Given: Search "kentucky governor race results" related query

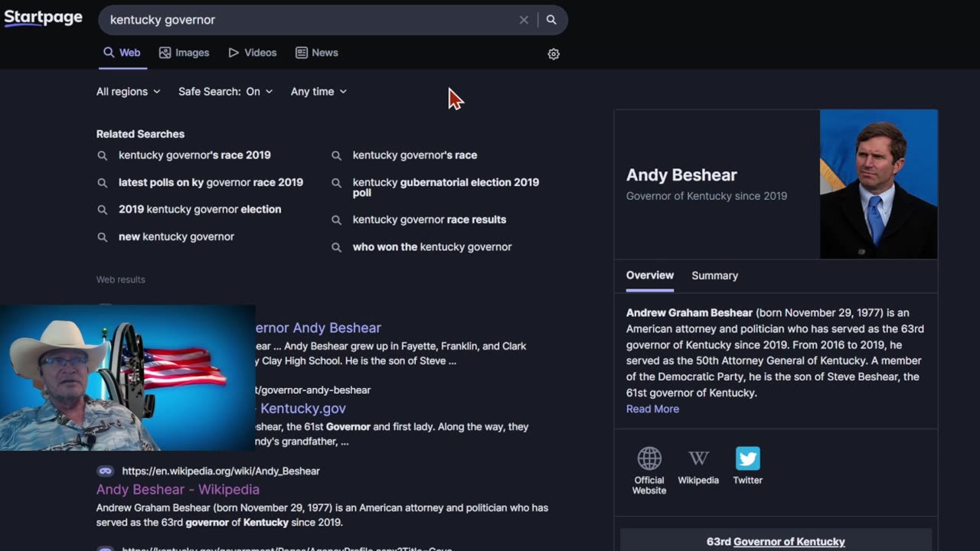Looking at the screenshot, I should click(430, 220).
